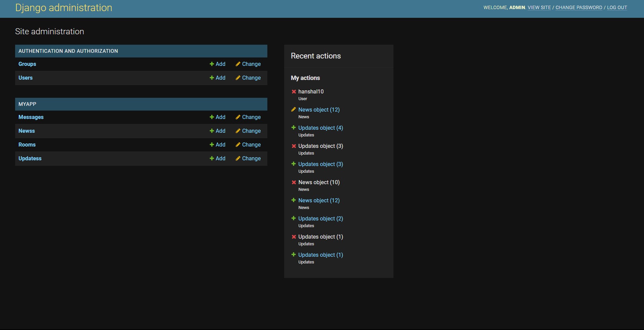The height and width of the screenshot is (330, 644).
Task: Open the Messages model list
Action: coord(31,117)
